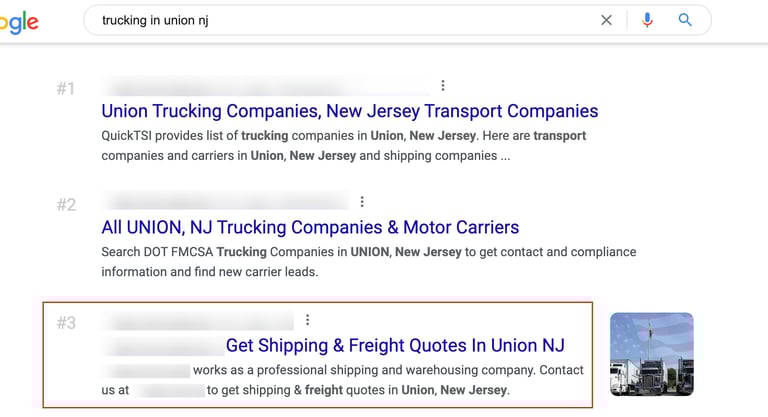Open 'Get Shipping & Freight Quotes In Union NJ'
The height and width of the screenshot is (417, 768).
(x=395, y=345)
